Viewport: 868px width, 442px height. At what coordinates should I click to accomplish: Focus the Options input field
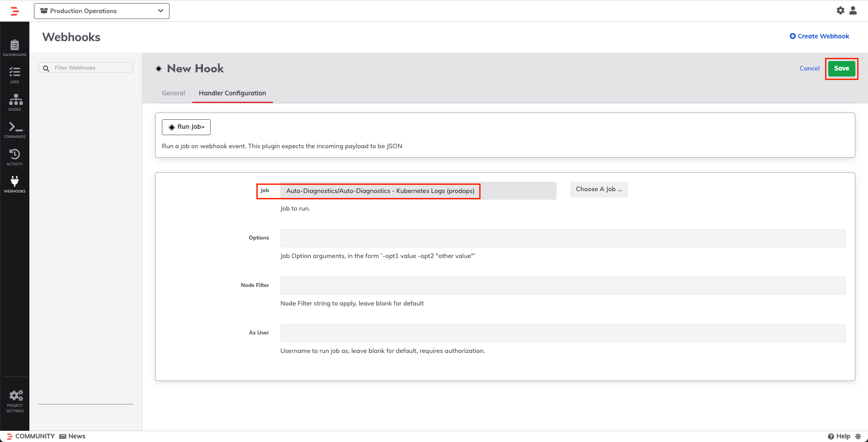pos(563,238)
